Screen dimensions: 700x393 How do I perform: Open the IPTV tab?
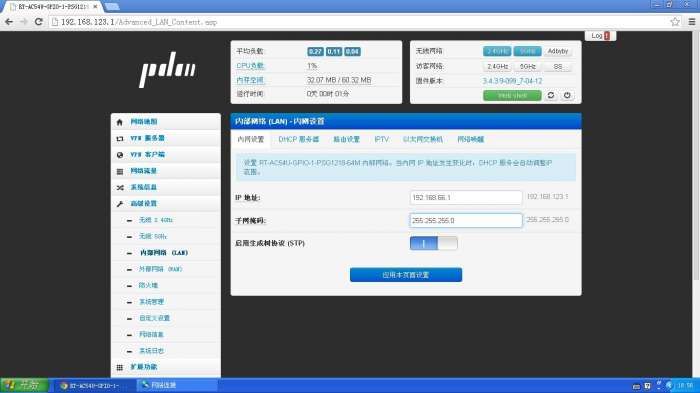tap(381, 139)
